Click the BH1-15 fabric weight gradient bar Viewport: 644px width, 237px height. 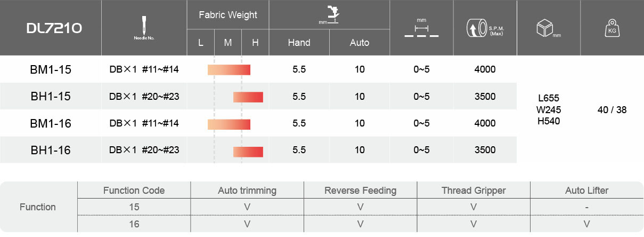point(248,97)
